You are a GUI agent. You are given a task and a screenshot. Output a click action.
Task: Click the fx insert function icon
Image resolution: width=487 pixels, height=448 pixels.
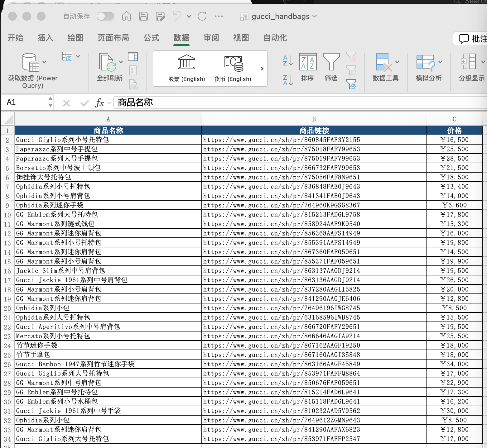(x=99, y=102)
